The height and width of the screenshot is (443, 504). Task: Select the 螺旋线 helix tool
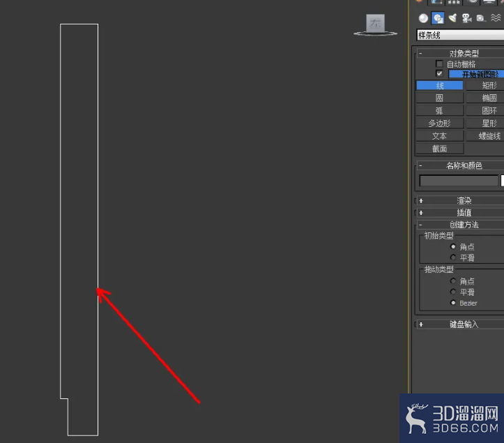click(x=485, y=136)
